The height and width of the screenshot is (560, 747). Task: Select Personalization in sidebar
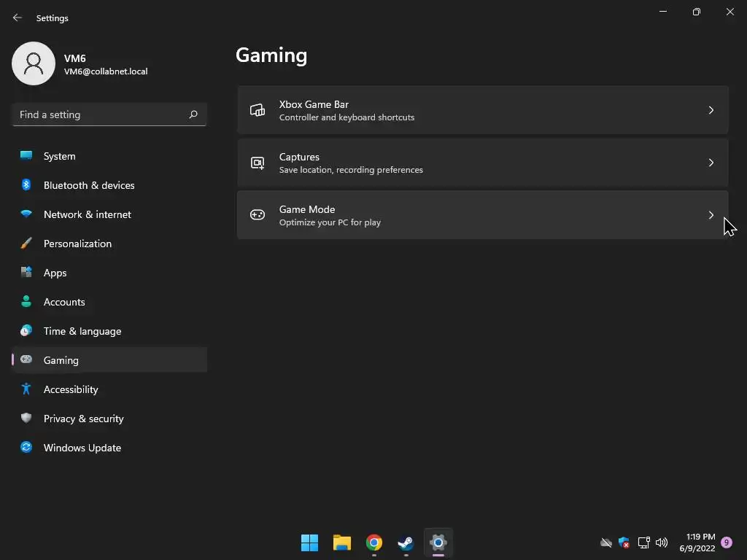(x=109, y=244)
